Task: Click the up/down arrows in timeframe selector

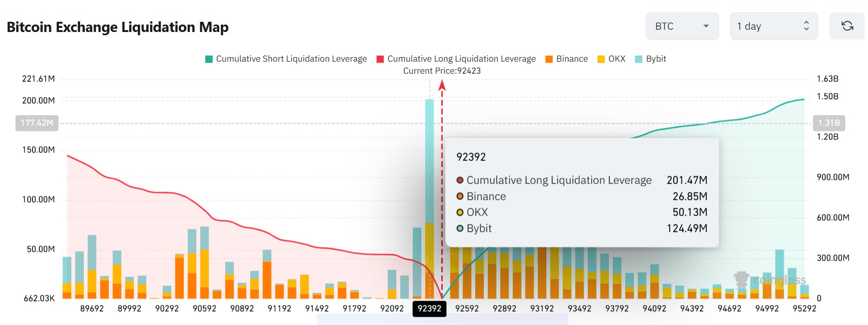Action: coord(806,26)
